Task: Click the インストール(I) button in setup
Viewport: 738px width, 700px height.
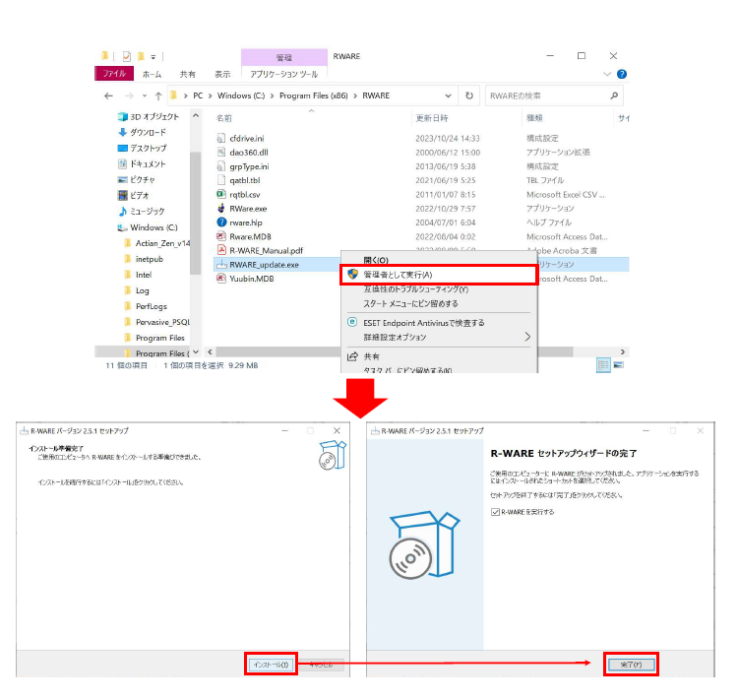Action: tap(271, 665)
